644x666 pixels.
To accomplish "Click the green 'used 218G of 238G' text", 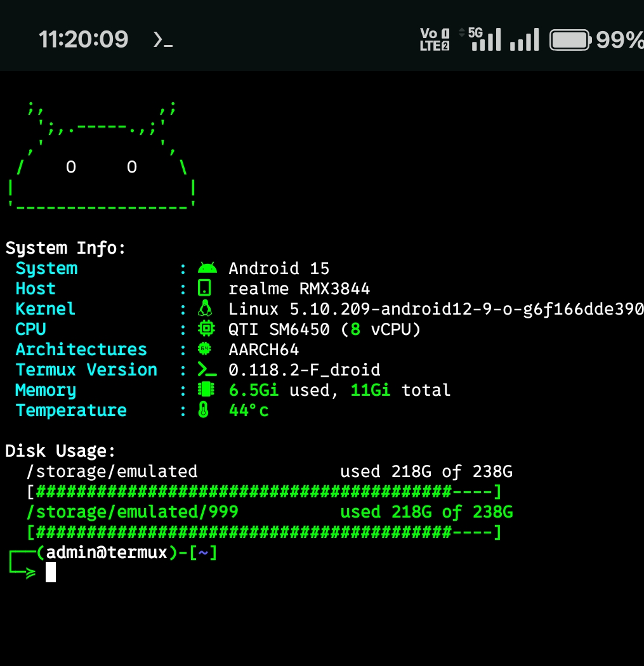I will pos(426,512).
